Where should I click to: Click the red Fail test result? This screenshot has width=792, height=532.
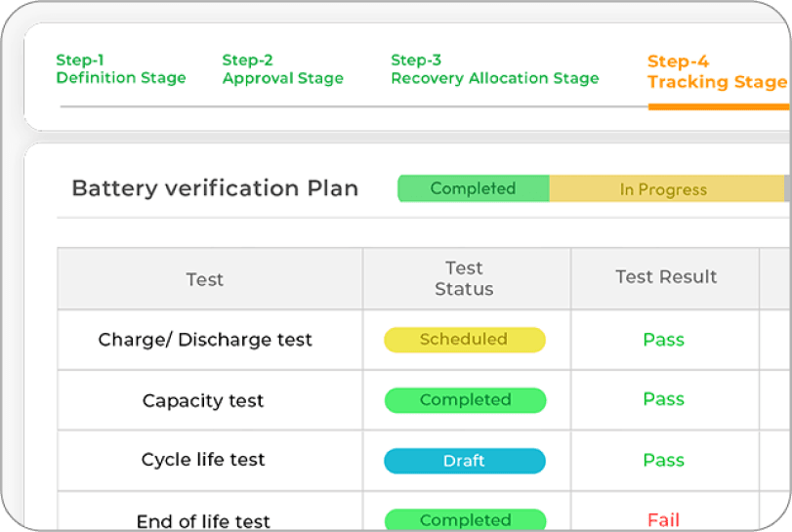pyautogui.click(x=663, y=519)
